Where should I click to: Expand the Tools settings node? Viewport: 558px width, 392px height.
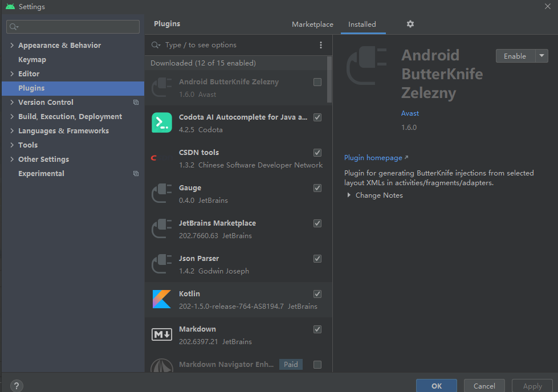coord(12,145)
